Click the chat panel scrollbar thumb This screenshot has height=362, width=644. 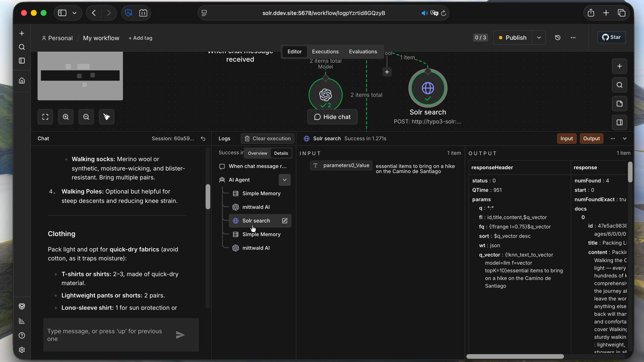coord(208,197)
